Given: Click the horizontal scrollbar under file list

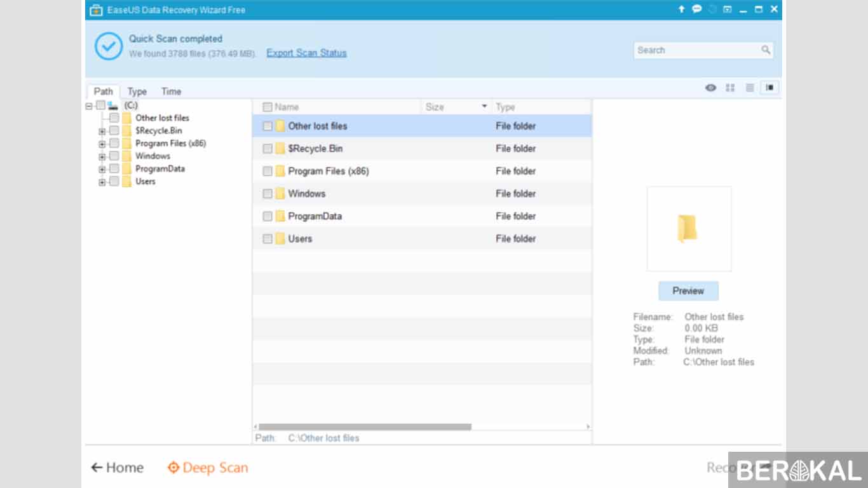Looking at the screenshot, I should 365,427.
